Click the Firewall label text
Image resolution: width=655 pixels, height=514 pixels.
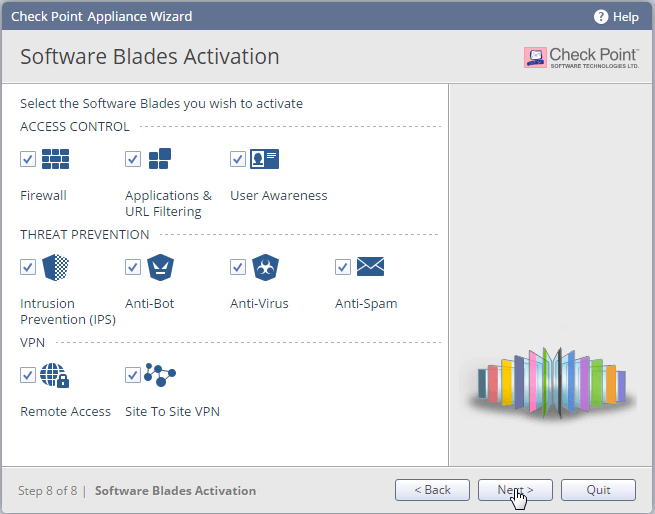(x=43, y=195)
